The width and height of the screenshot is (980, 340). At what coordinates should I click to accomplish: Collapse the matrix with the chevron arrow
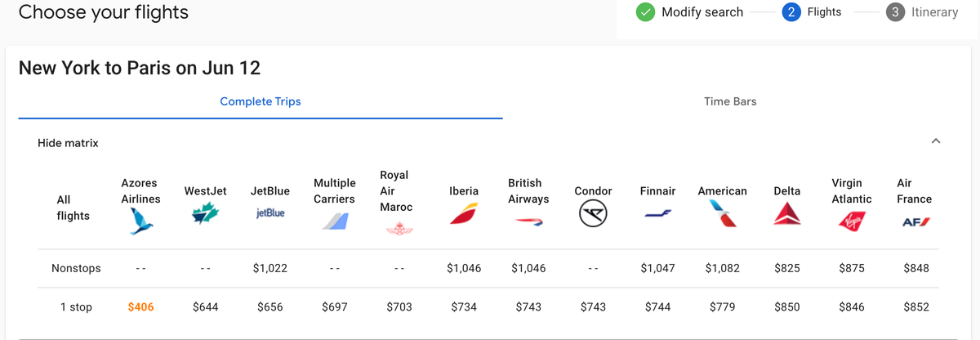coord(936,142)
